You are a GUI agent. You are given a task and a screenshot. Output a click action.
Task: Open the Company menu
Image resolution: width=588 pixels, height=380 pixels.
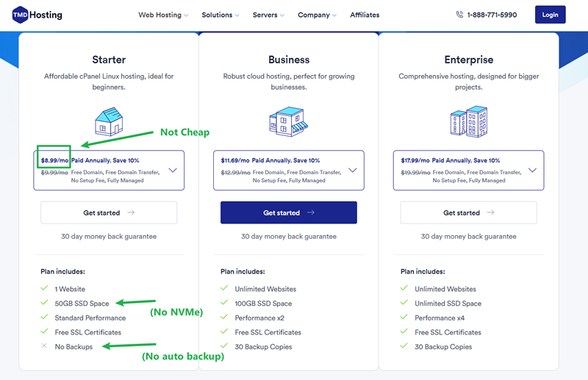(x=317, y=15)
